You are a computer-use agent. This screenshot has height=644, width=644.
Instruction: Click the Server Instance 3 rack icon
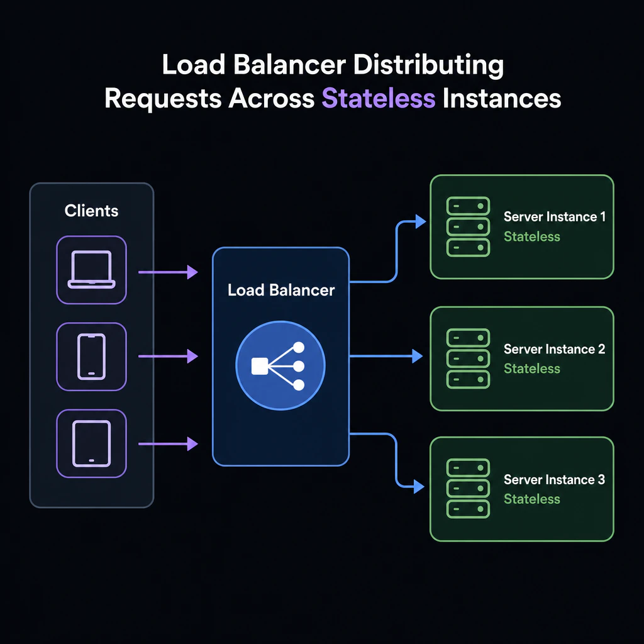tap(468, 488)
